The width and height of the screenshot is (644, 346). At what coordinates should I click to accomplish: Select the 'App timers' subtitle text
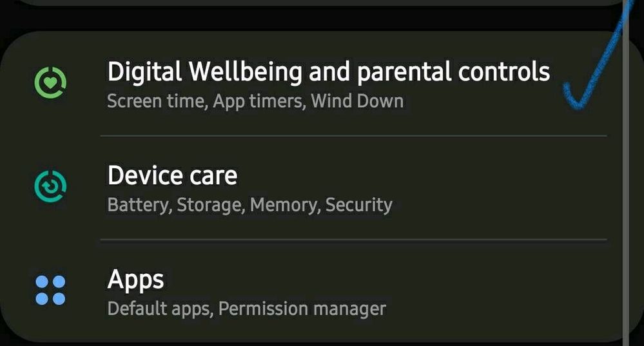(260, 101)
